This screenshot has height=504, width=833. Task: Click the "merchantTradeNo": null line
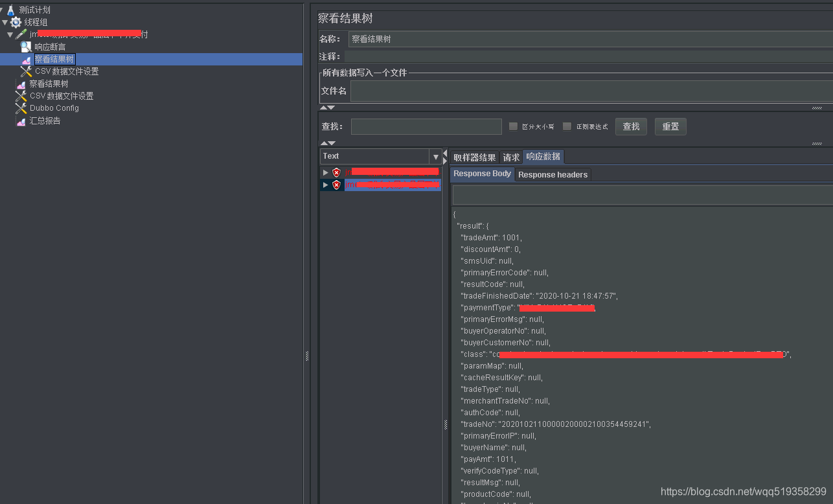point(505,401)
